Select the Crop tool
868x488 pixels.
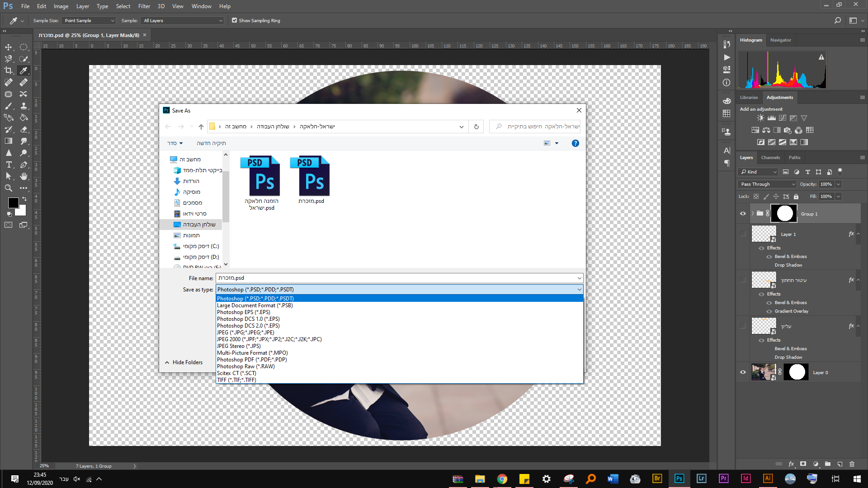click(x=8, y=70)
